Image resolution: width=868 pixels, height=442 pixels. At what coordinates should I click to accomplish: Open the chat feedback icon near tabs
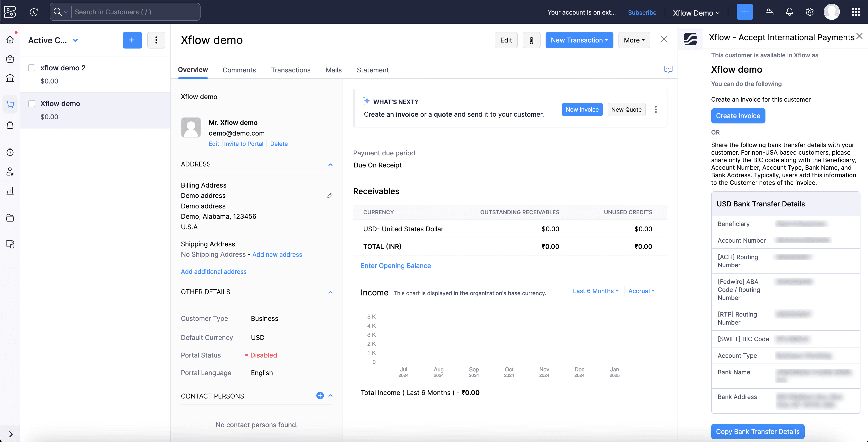[668, 69]
